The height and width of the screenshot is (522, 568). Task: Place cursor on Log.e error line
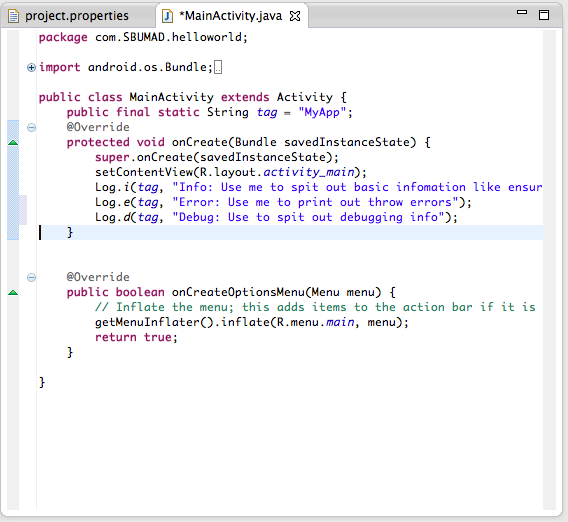(x=283, y=202)
